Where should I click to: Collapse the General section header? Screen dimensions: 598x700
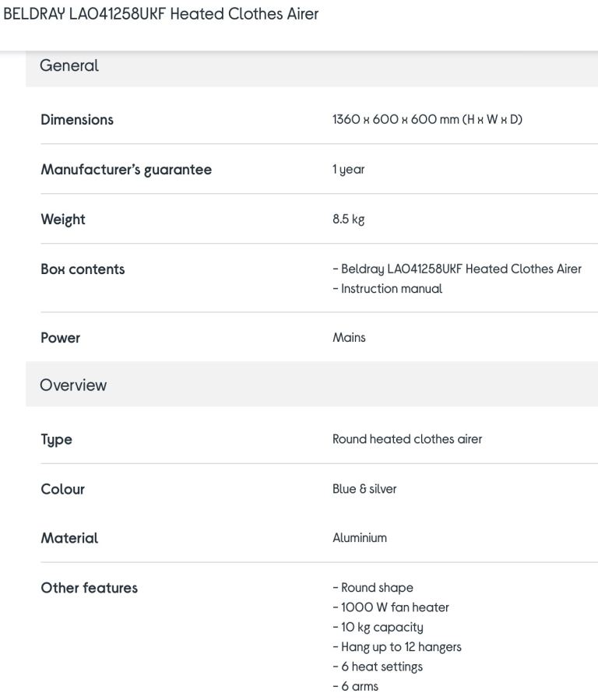pos(312,66)
